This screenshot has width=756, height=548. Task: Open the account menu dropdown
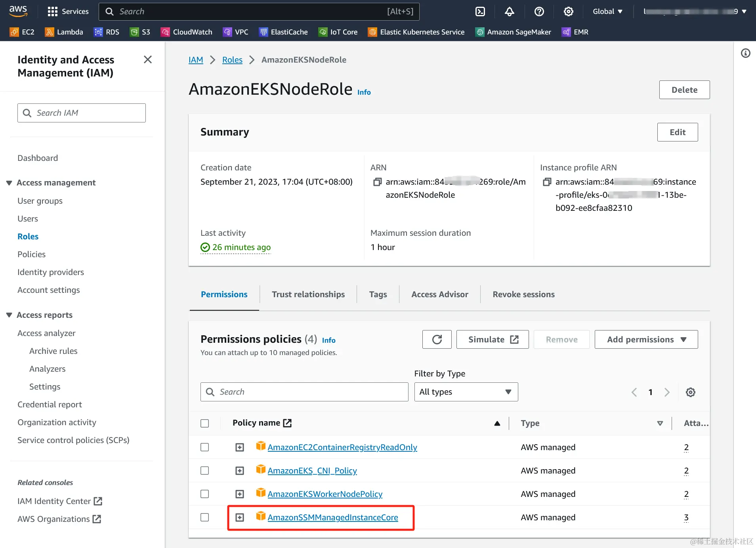695,11
